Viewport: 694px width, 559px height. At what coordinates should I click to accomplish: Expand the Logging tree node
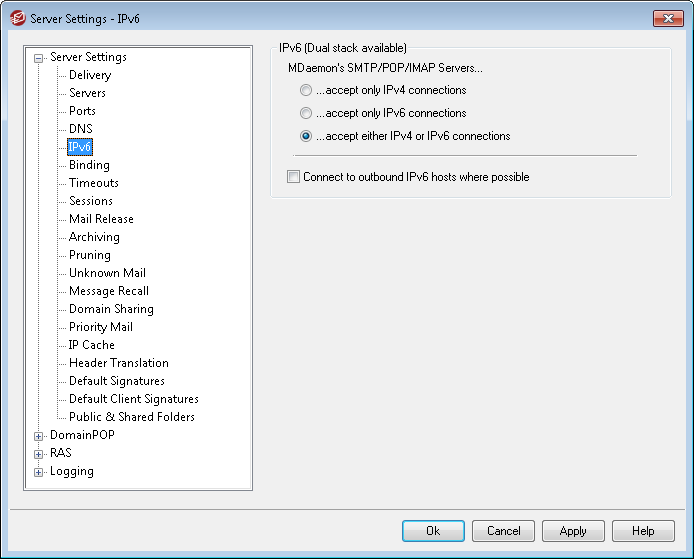click(39, 472)
